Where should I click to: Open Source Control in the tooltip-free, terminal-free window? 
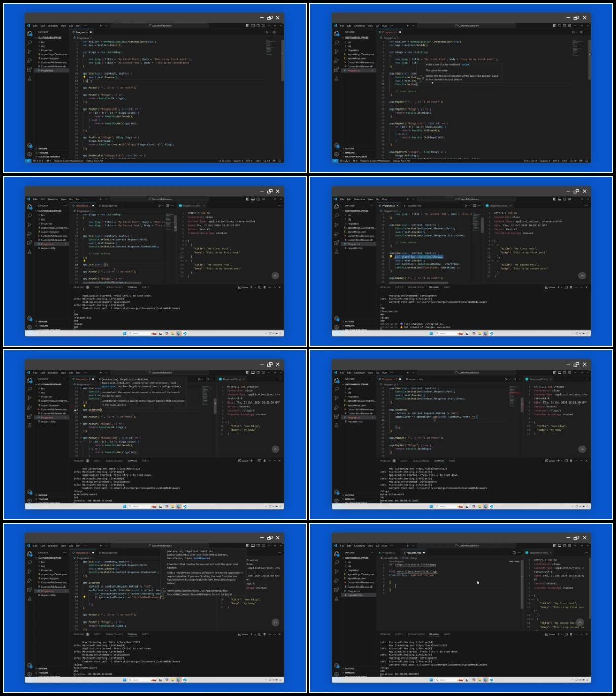[x=30, y=51]
